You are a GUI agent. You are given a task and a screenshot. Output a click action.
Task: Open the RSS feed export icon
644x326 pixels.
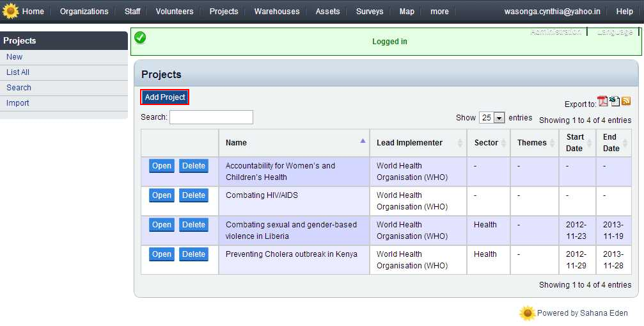(x=626, y=101)
